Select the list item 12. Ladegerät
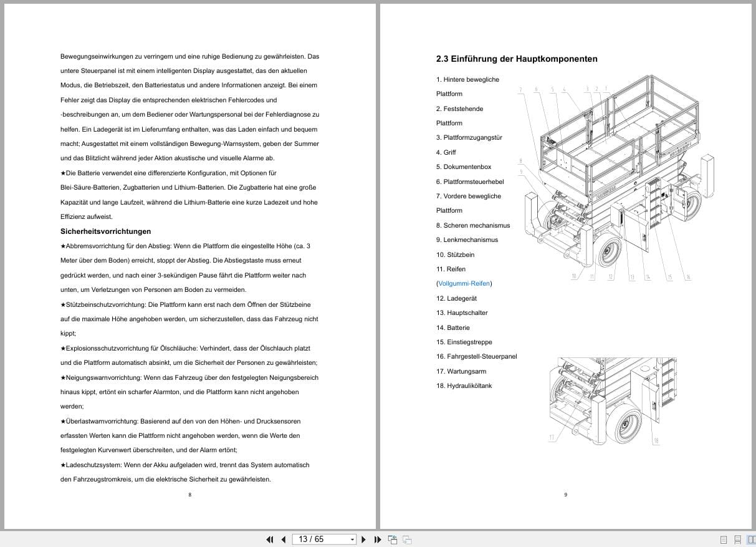This screenshot has height=547, width=756. (x=456, y=298)
